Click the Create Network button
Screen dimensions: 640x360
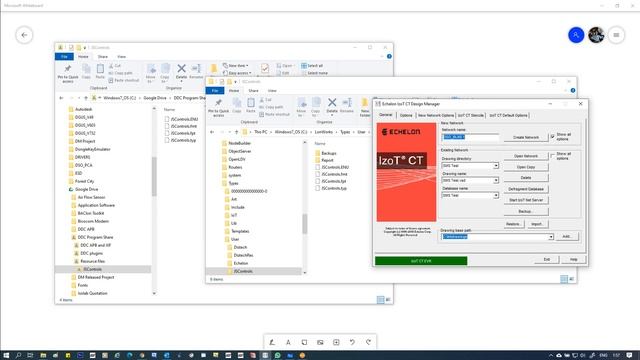(x=526, y=138)
